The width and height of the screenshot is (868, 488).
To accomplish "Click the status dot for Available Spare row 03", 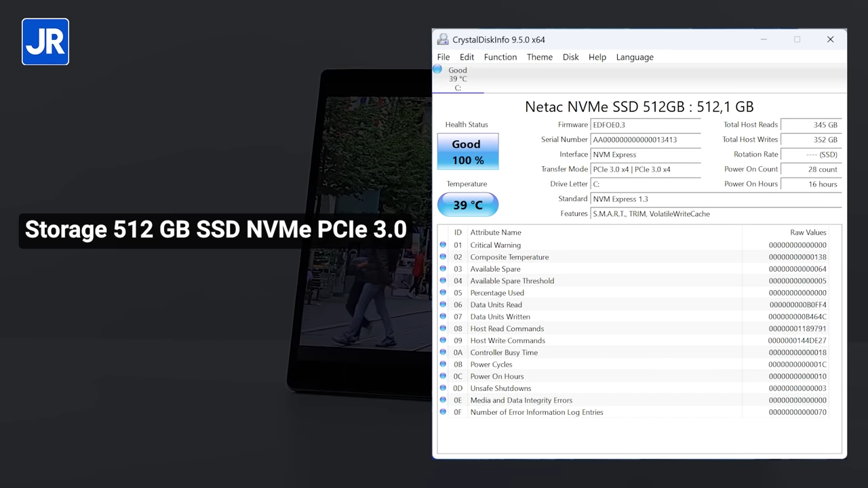I will tap(443, 268).
